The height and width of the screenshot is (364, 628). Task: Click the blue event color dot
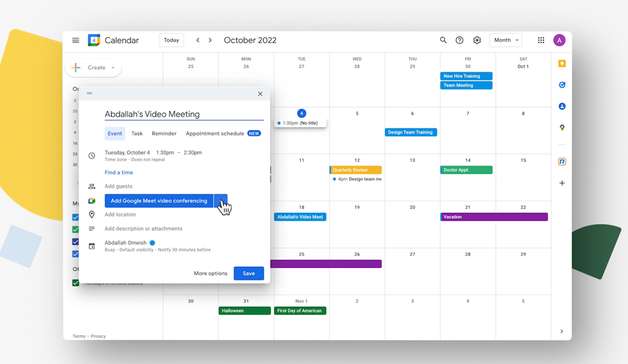click(152, 243)
